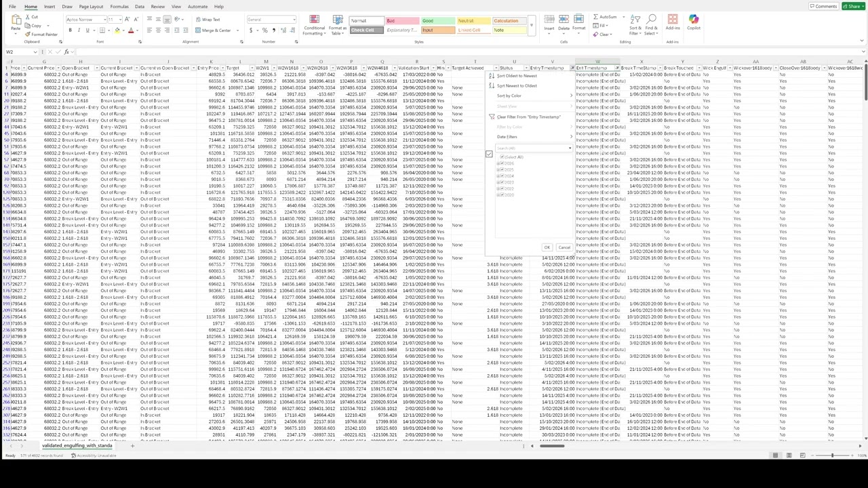Decrease the font size
Viewport: 868px width, 488px height.
click(x=136, y=20)
